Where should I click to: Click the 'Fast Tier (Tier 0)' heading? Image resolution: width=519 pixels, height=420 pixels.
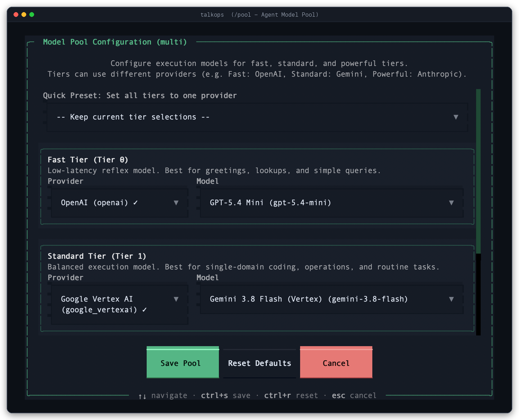click(88, 160)
